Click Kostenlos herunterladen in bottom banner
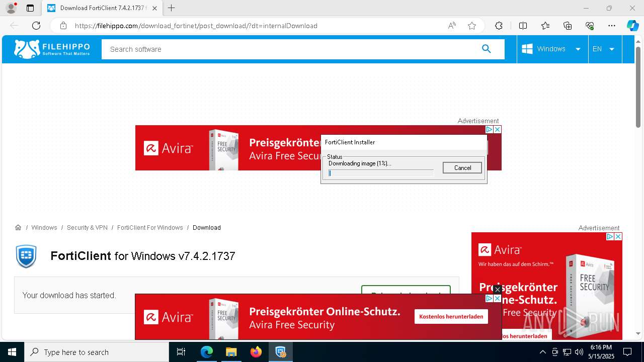This screenshot has width=644, height=362. click(x=451, y=317)
